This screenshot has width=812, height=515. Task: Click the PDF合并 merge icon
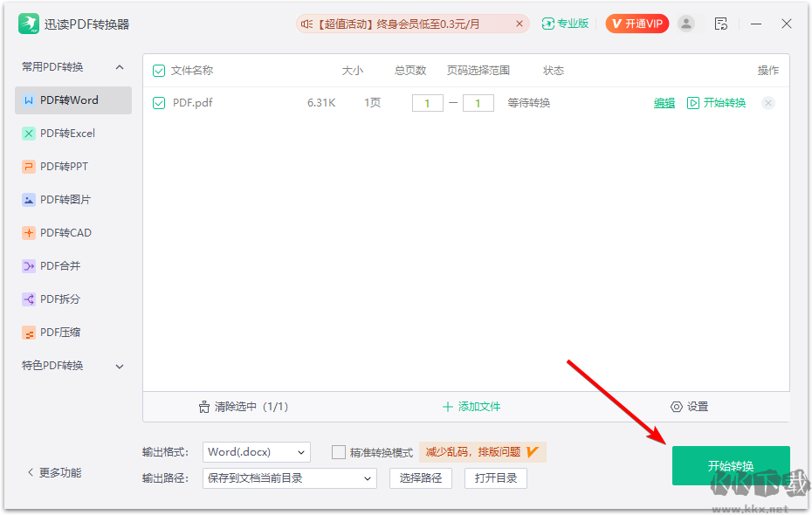click(29, 266)
